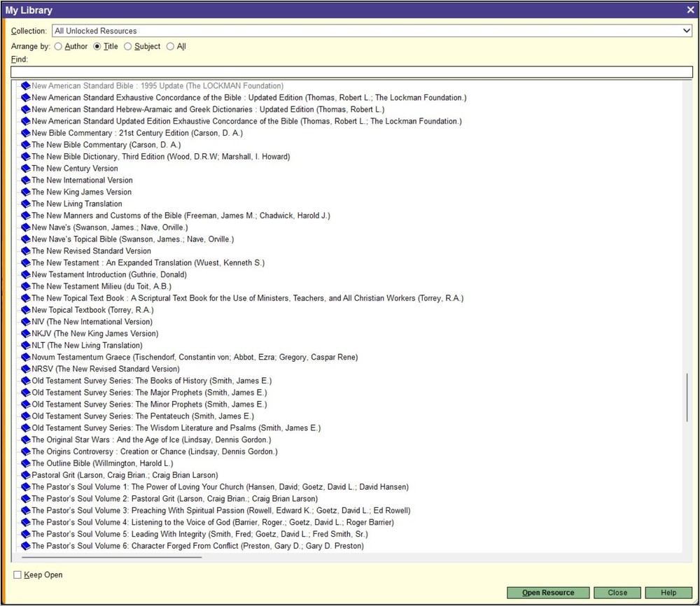This screenshot has width=700, height=606.
Task: Click the book icon beside NKJV entry
Action: coord(25,333)
